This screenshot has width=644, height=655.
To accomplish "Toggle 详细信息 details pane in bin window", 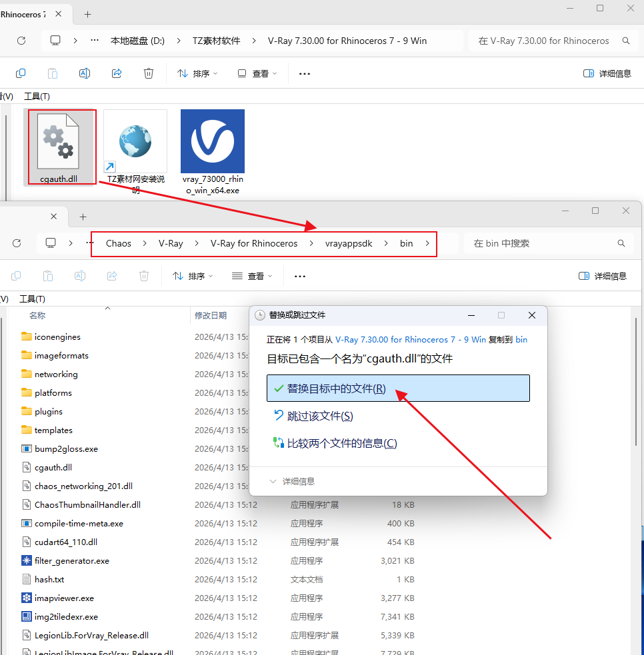I will [602, 276].
